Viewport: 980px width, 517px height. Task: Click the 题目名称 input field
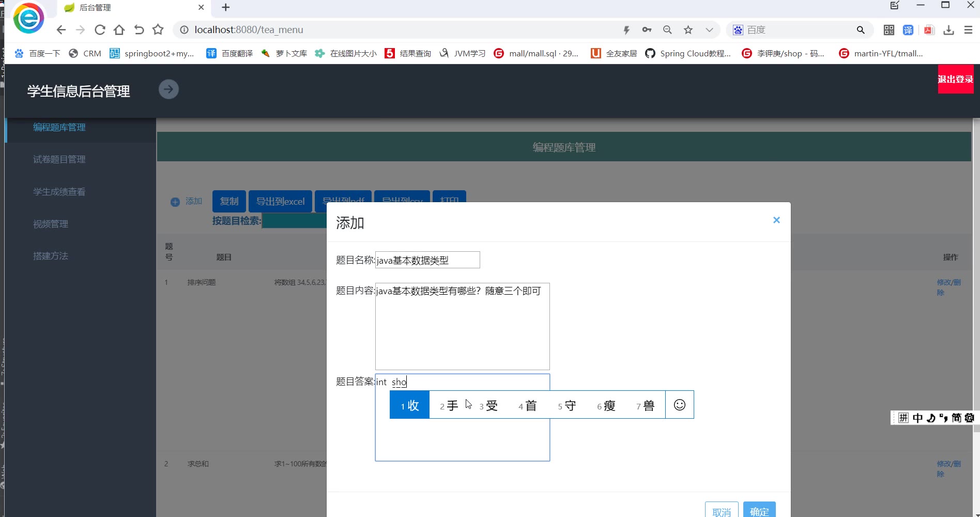pos(427,260)
